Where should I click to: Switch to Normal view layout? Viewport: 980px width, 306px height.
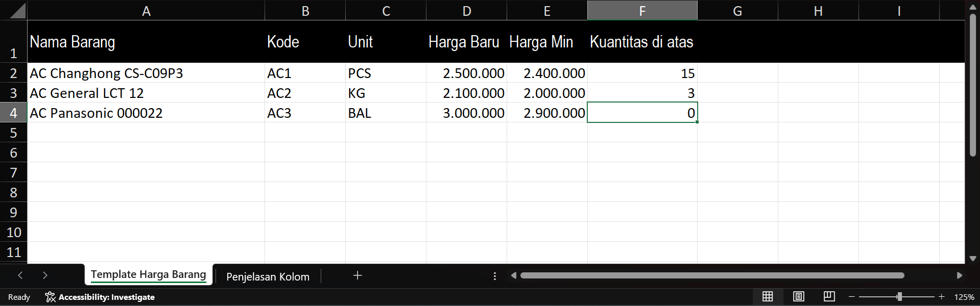768,297
